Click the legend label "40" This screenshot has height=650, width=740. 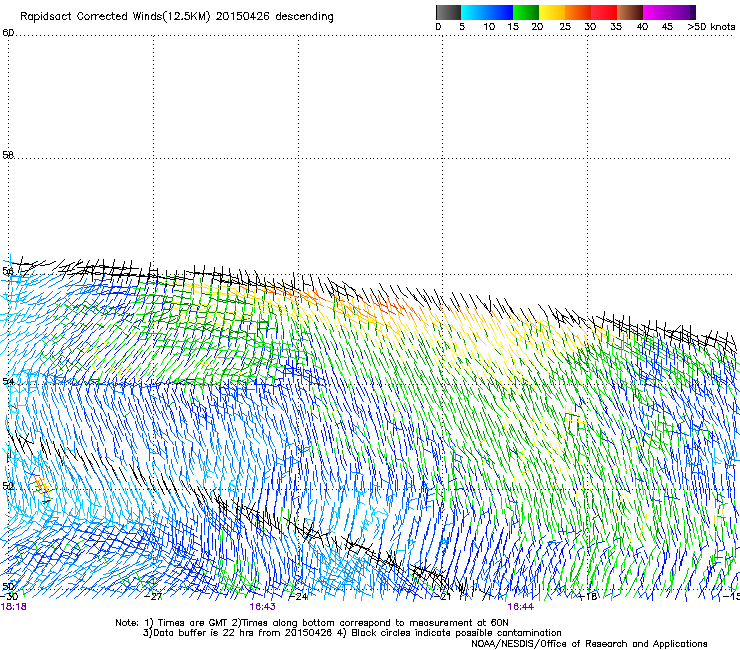(x=642, y=27)
